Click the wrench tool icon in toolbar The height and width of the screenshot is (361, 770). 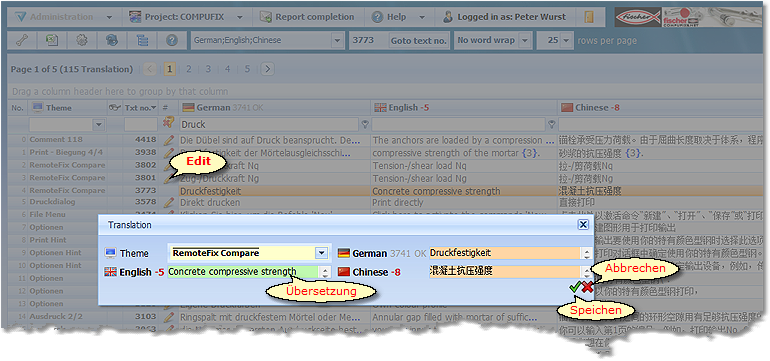pos(22,41)
